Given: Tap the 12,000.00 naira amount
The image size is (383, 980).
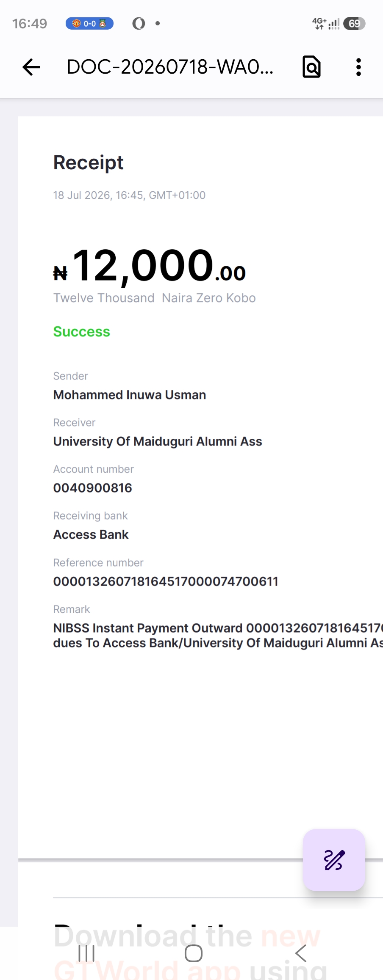Looking at the screenshot, I should point(150,265).
